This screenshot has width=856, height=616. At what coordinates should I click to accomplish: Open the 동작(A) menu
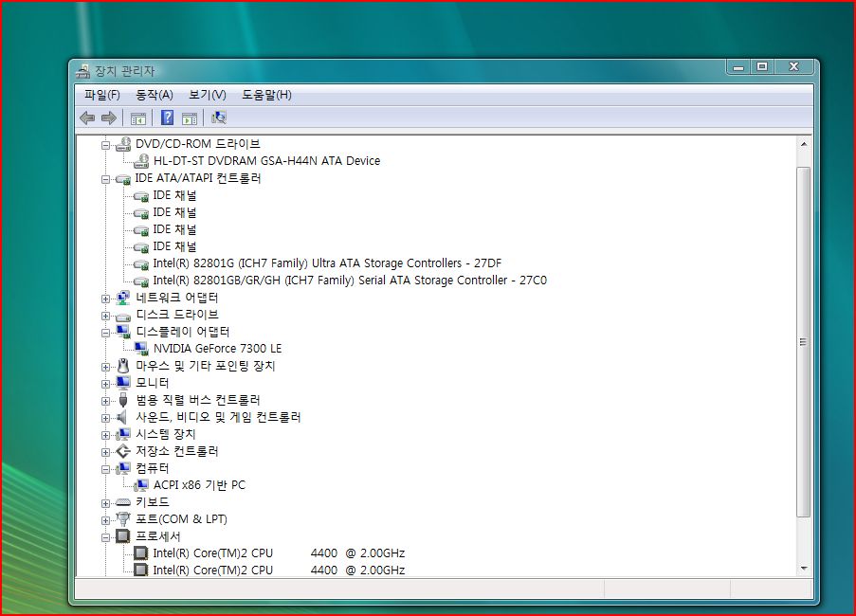155,95
